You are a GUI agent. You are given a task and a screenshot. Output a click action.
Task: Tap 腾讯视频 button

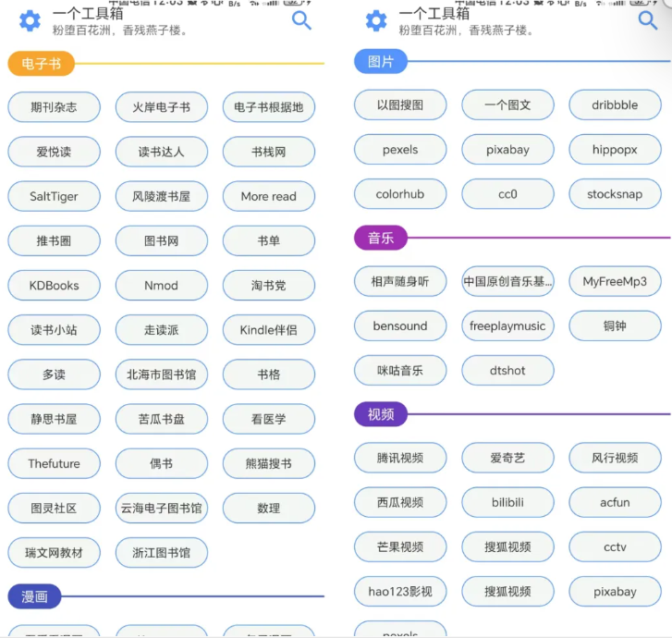(400, 458)
